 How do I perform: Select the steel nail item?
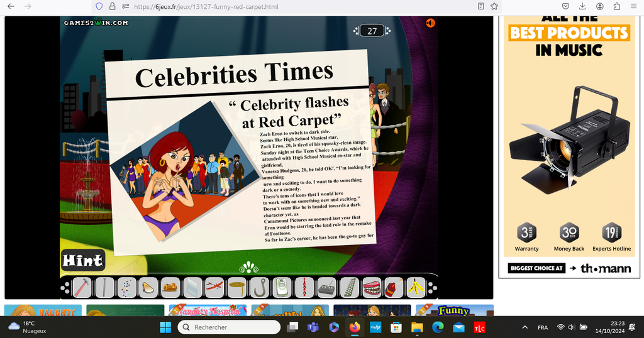click(104, 287)
